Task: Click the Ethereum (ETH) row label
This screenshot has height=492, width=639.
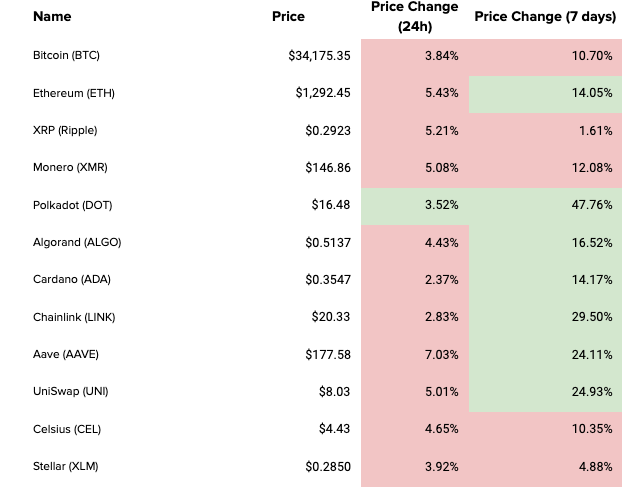Action: [x=71, y=93]
